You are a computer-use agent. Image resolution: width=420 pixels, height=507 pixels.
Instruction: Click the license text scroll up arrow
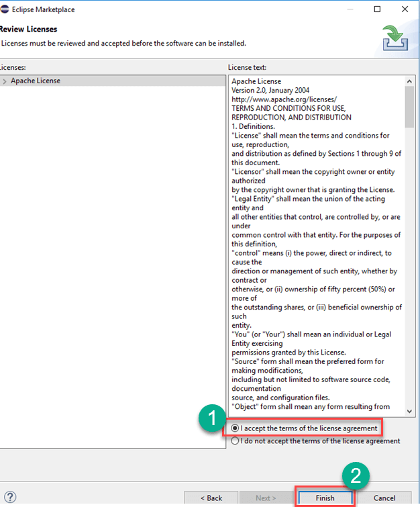(409, 81)
